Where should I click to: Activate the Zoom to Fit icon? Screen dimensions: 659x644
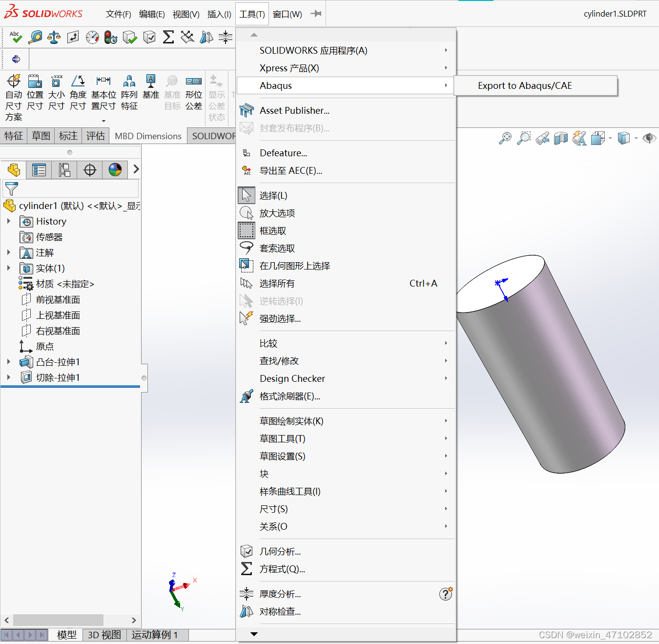click(x=505, y=138)
